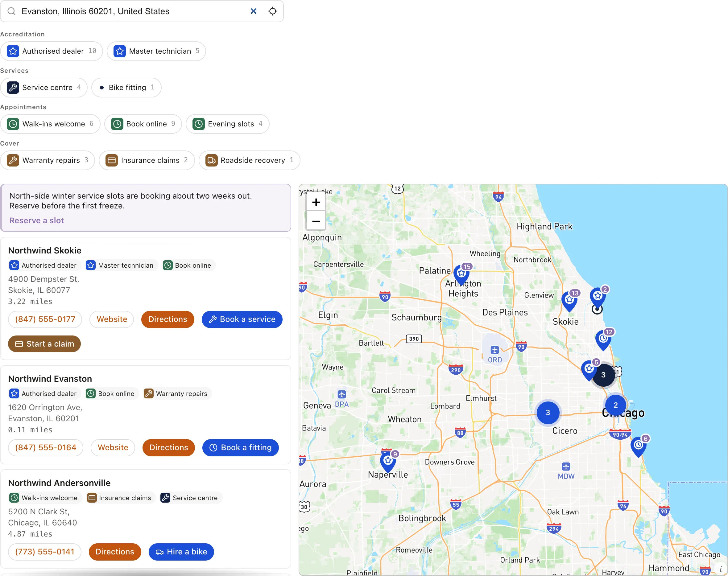Open the Northwind Evanston listing title
The height and width of the screenshot is (576, 728).
pos(50,379)
